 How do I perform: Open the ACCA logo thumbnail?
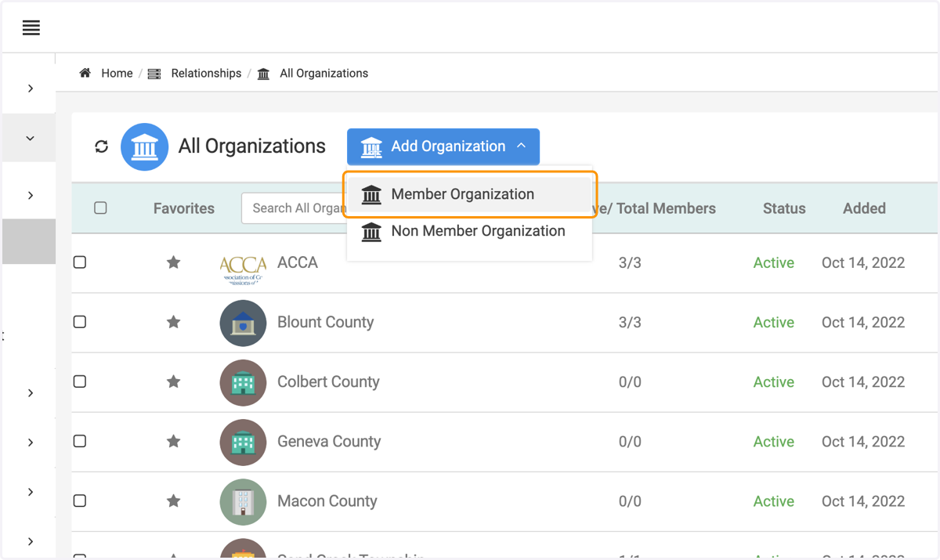point(243,269)
